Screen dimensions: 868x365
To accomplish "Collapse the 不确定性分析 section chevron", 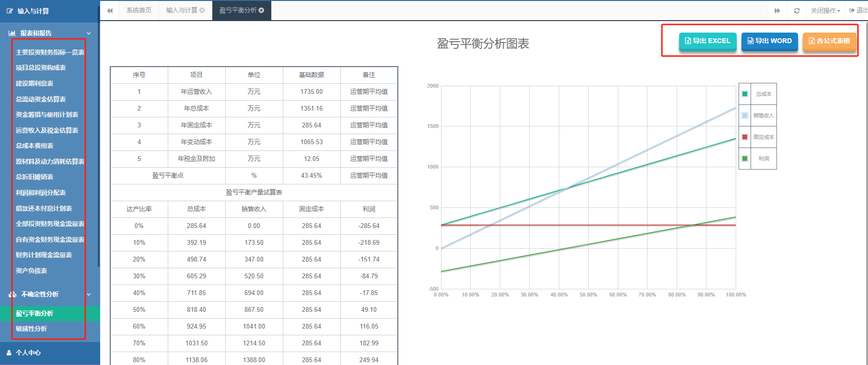I will pyautogui.click(x=89, y=294).
